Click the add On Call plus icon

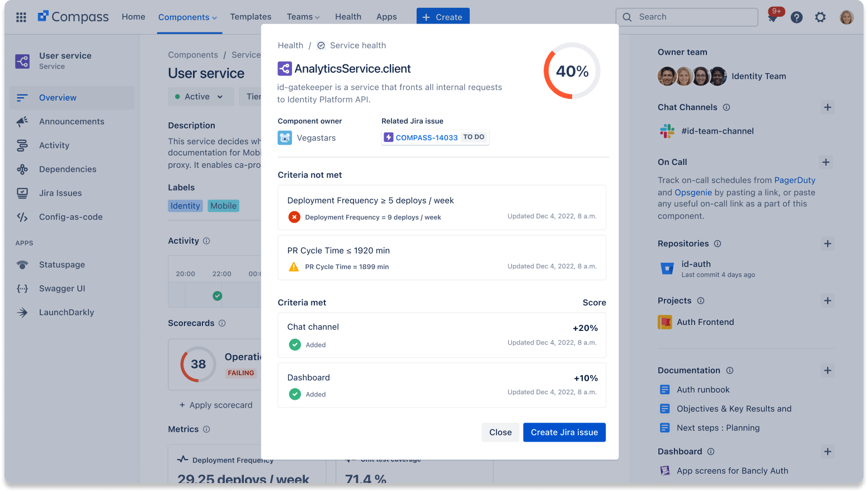pos(825,162)
